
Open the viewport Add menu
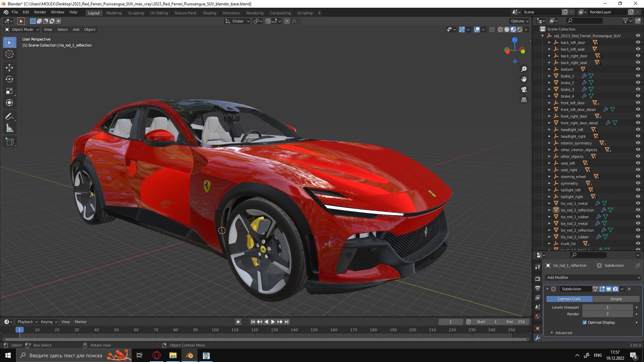[x=76, y=29]
